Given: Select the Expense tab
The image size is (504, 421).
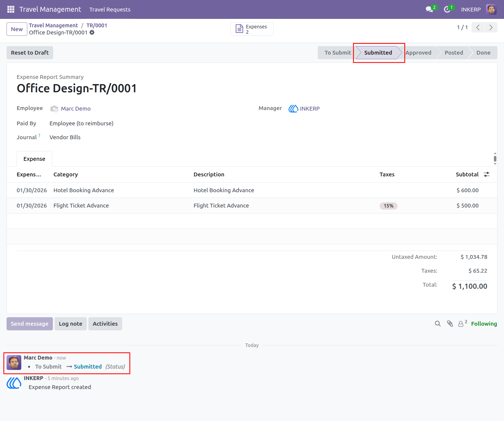Looking at the screenshot, I should (x=34, y=159).
